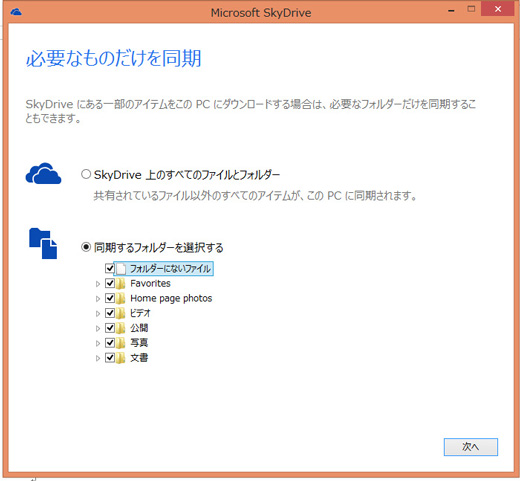520x481 pixels.
Task: Uncheck the Home page photos checkbox
Action: pyautogui.click(x=110, y=298)
